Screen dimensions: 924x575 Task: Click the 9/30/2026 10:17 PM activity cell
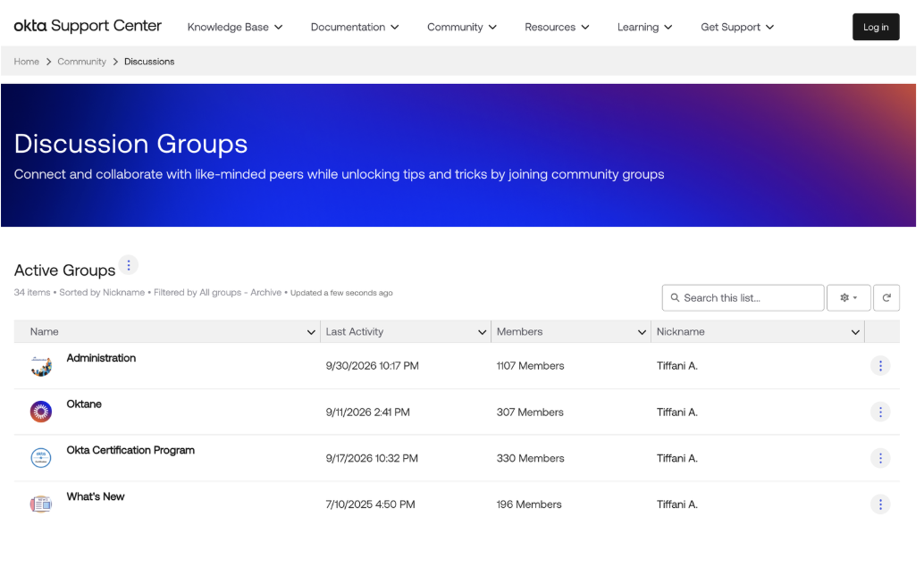[373, 366]
